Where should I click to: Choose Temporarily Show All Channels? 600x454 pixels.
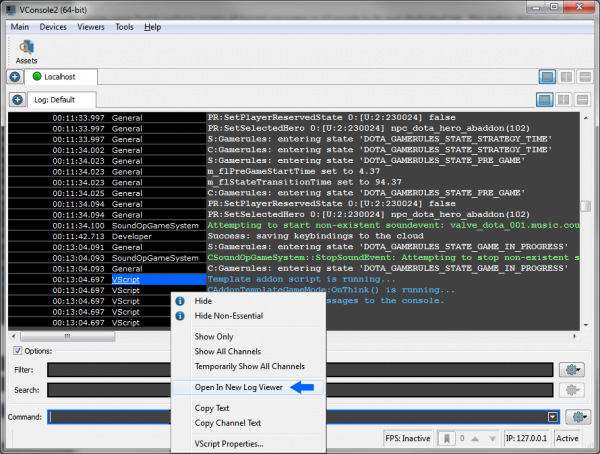248,366
